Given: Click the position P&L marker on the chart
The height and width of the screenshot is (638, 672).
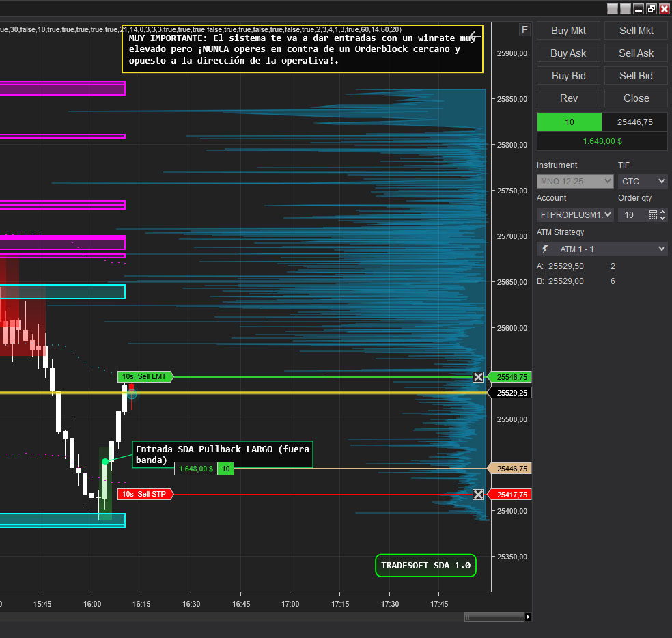Looking at the screenshot, I should pyautogui.click(x=196, y=469).
